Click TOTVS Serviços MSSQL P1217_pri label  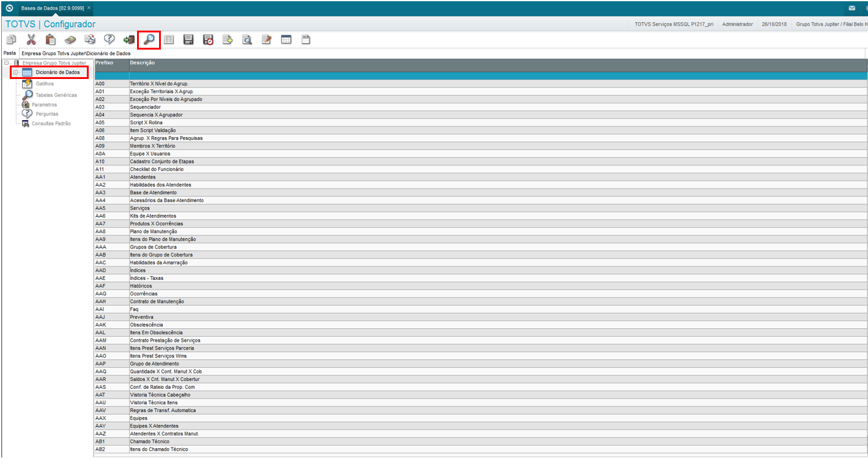674,24
